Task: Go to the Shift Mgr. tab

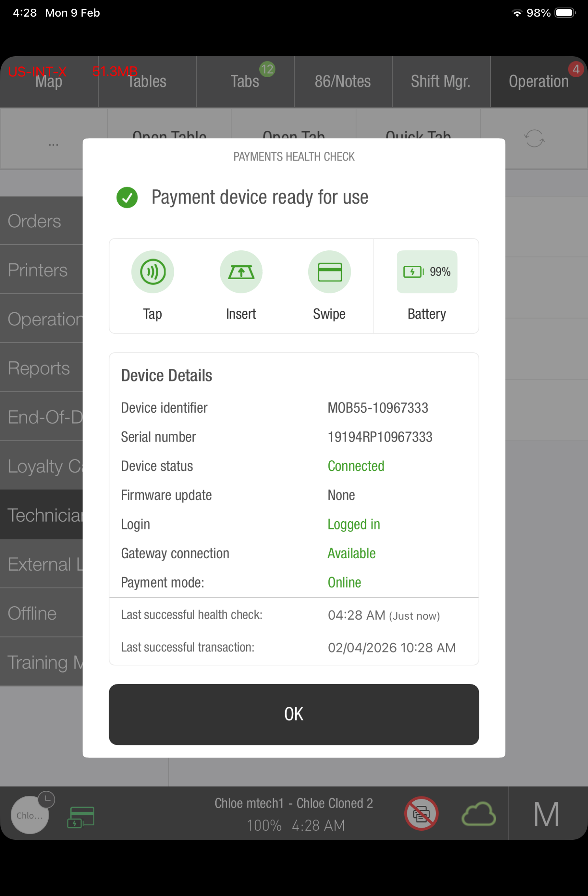Action: tap(441, 81)
